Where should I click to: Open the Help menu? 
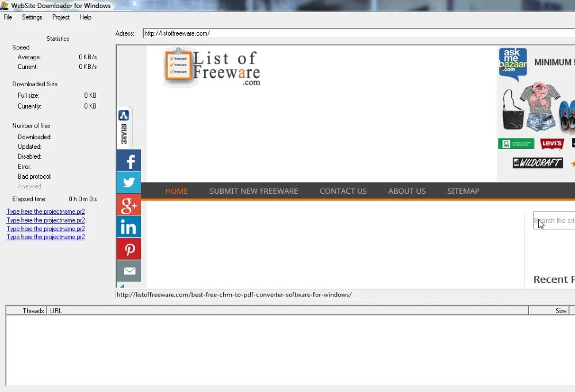[x=86, y=17]
